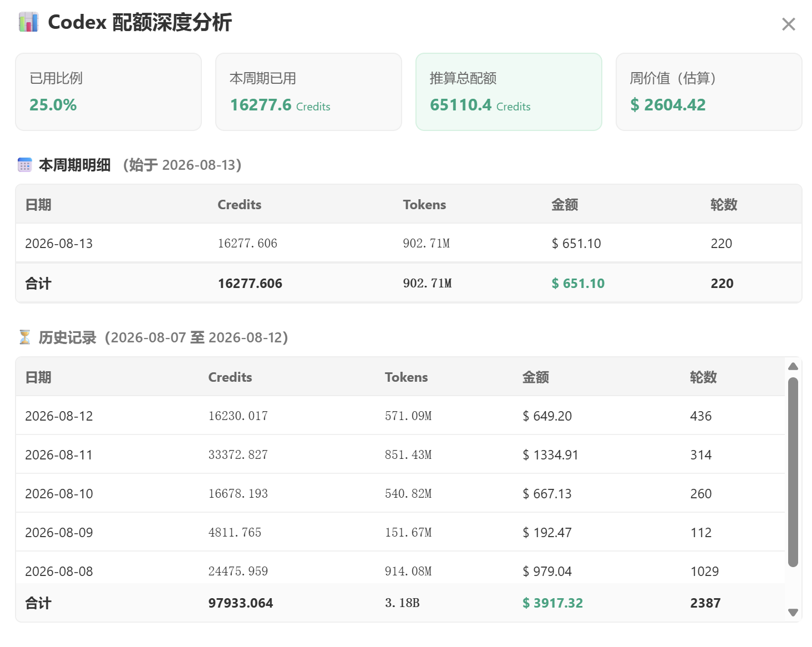Viewport: 812px width, 647px height.
Task: Click the calendar icon next to 本周期明细
Action: click(x=24, y=165)
